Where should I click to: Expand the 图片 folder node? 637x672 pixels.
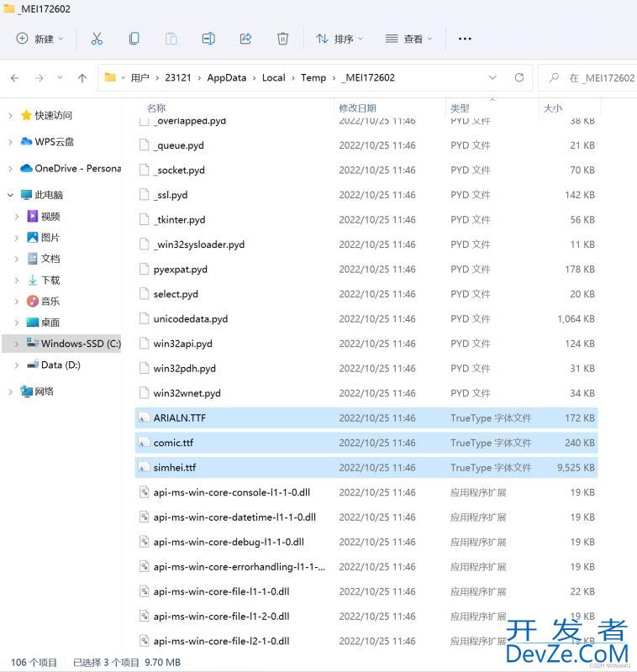16,238
